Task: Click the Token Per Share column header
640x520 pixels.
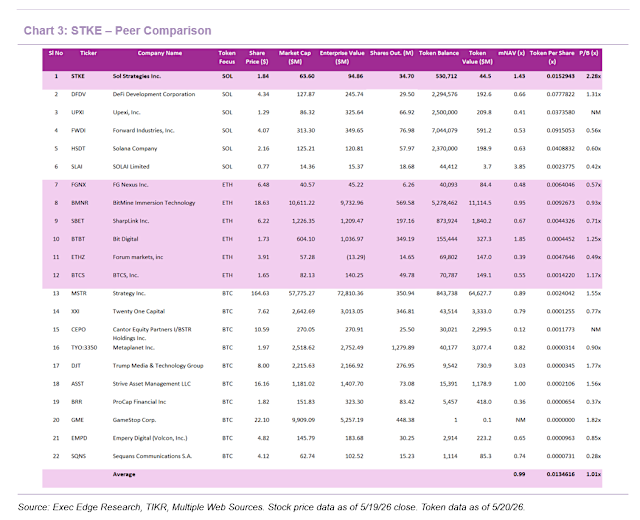Action: click(x=552, y=57)
